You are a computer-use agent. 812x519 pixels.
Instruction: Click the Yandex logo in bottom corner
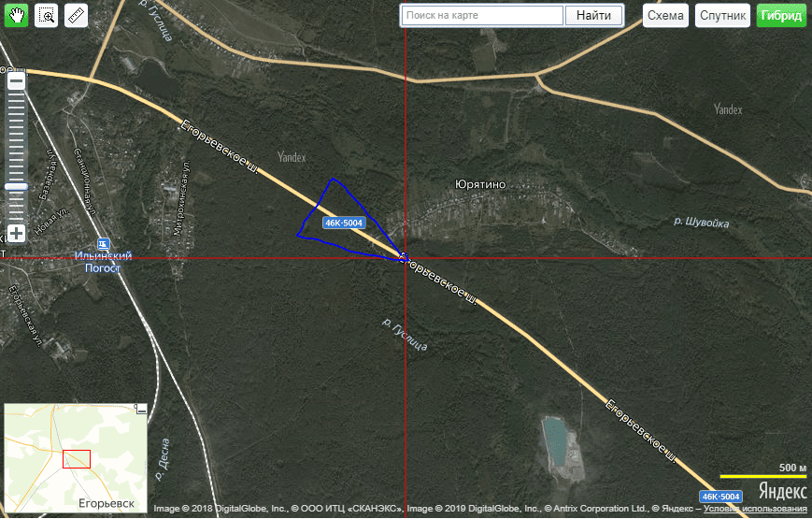(x=782, y=491)
